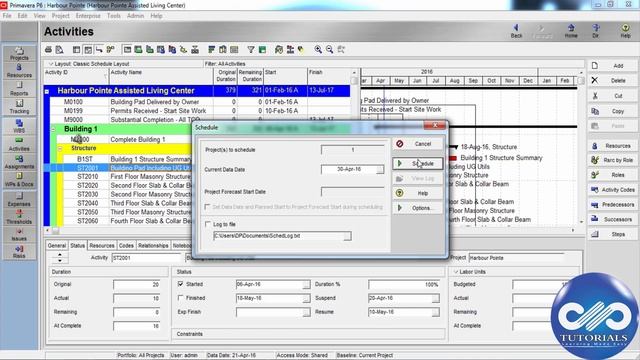
Task: Open Reports in the left sidebar
Action: coord(19,89)
